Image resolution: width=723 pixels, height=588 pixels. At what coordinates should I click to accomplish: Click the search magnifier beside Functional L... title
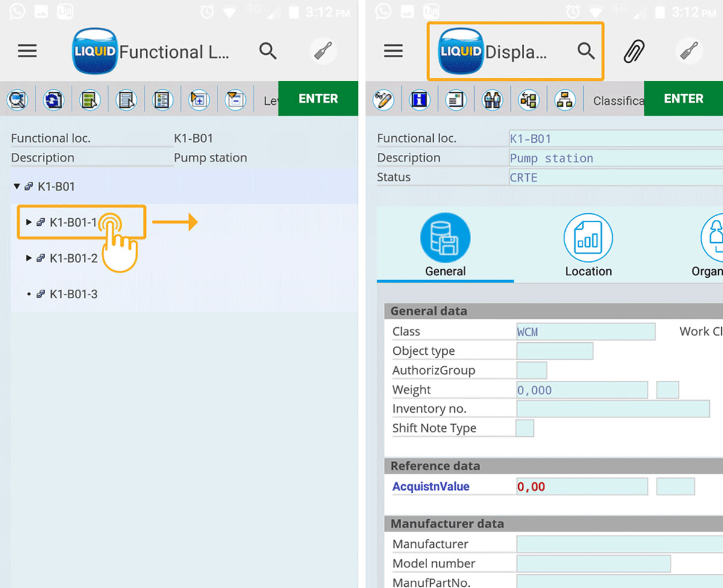(268, 52)
